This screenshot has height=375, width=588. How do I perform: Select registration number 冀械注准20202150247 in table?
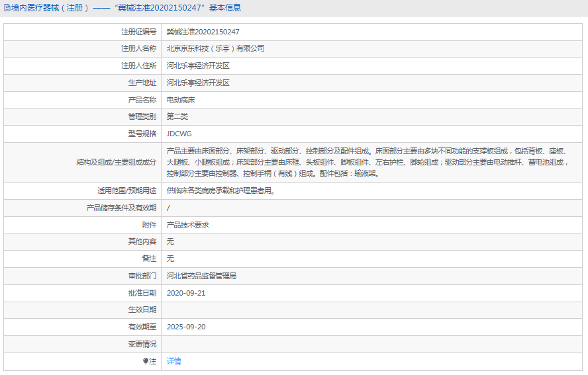pyautogui.click(x=203, y=32)
